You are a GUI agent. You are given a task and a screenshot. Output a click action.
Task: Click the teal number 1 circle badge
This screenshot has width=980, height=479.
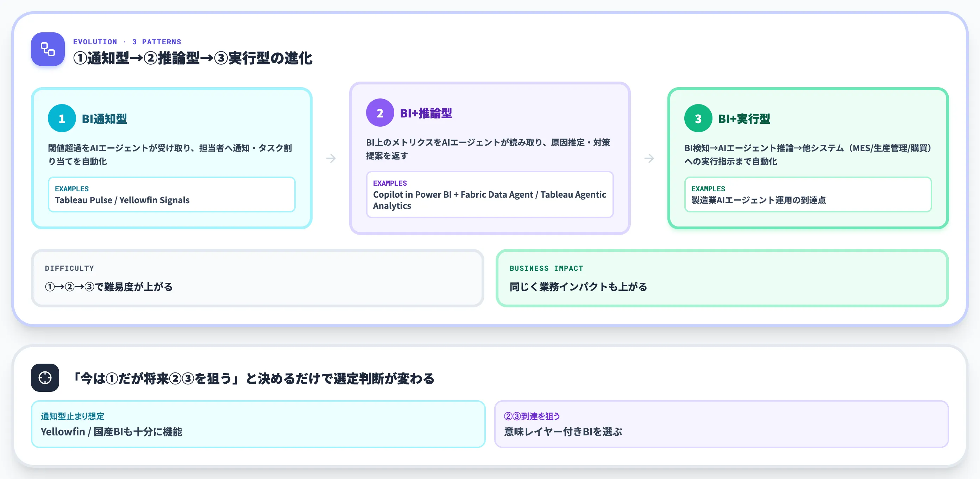pyautogui.click(x=62, y=118)
